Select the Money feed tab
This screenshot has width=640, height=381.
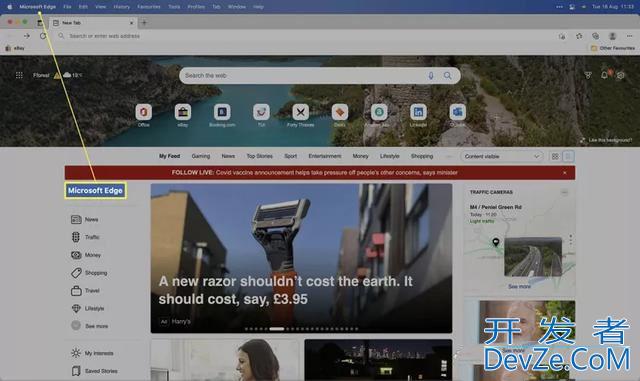360,156
